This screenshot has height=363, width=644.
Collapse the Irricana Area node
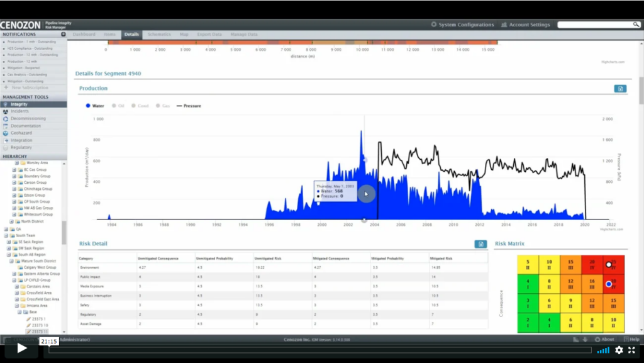tap(17, 306)
